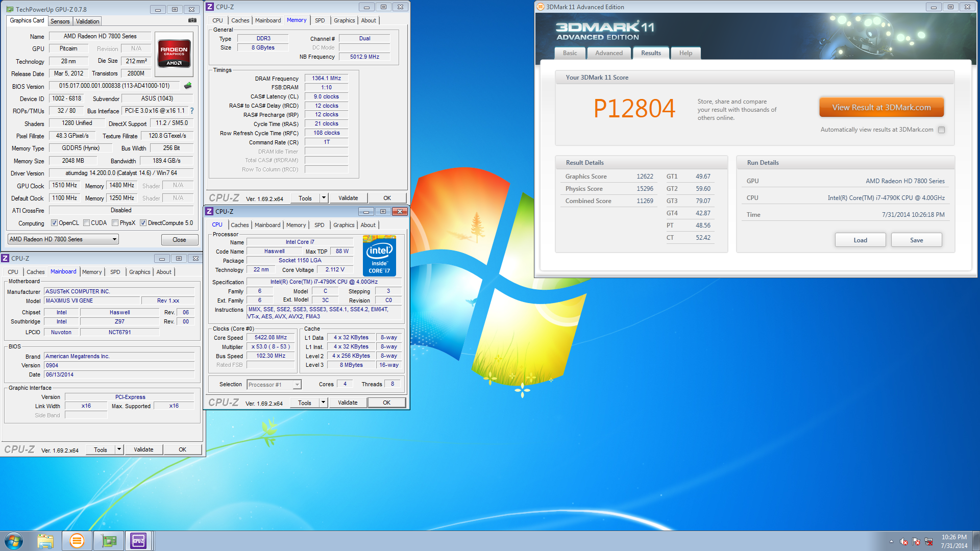
Task: Open Tools dropdown arrow in CPU-Z Memory window
Action: click(324, 198)
